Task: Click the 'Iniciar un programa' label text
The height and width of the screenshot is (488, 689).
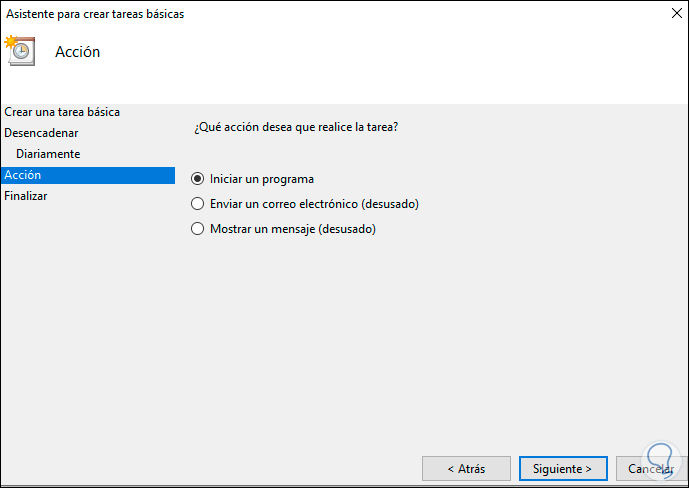Action: pos(262,179)
